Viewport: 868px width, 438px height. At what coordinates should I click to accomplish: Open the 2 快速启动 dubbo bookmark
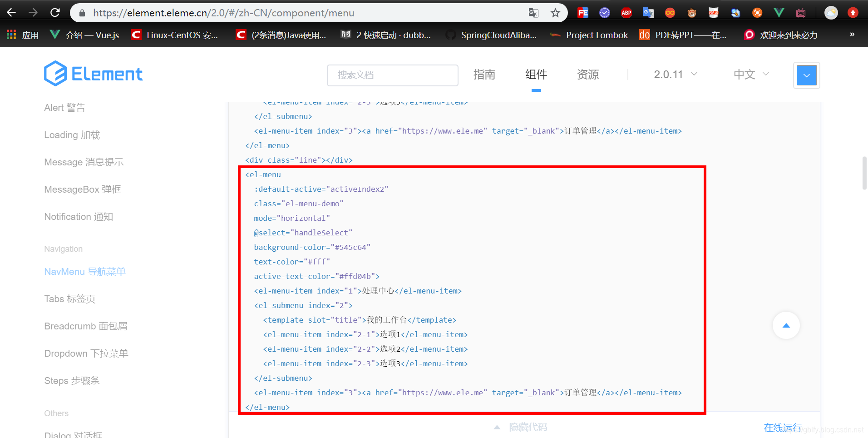(x=386, y=35)
